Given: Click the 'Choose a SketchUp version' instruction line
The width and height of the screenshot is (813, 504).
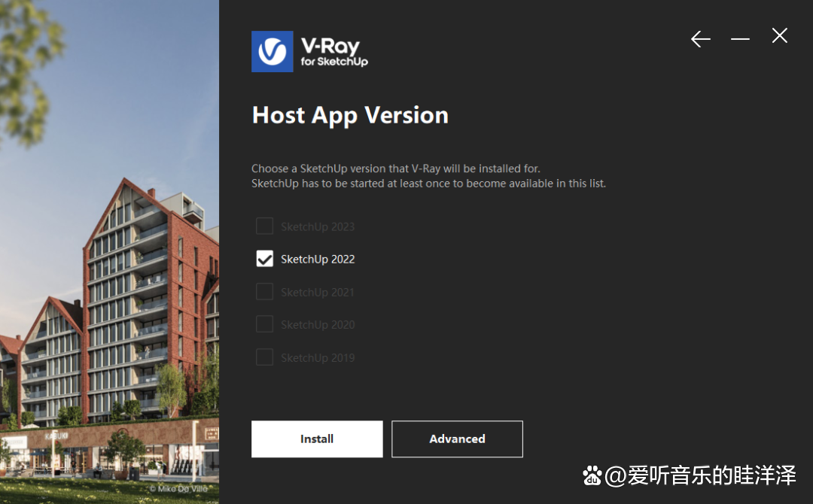Looking at the screenshot, I should point(396,169).
